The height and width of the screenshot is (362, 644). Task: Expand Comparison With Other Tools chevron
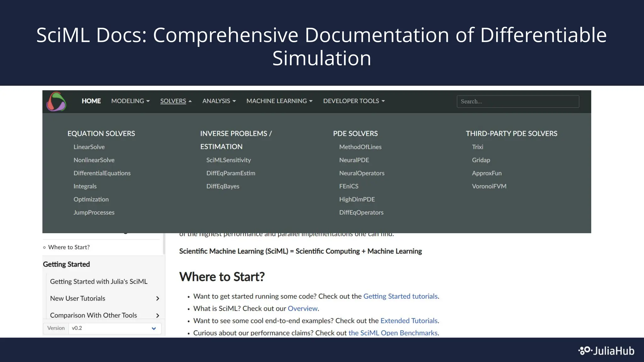tap(158, 315)
